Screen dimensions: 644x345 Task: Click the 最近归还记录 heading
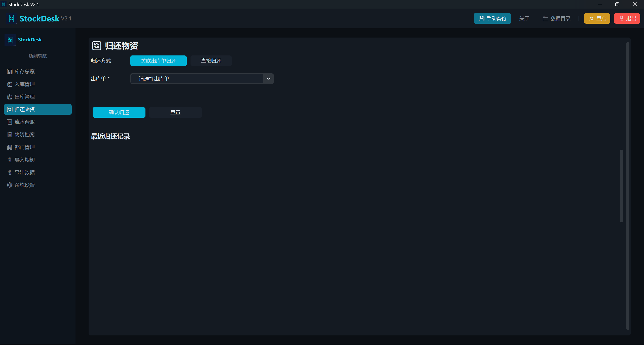[110, 136]
